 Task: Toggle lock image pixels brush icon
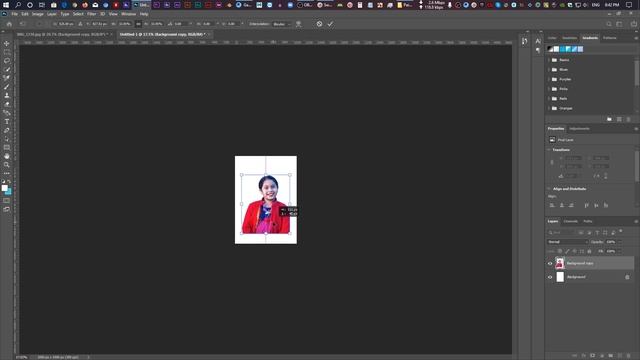567,251
